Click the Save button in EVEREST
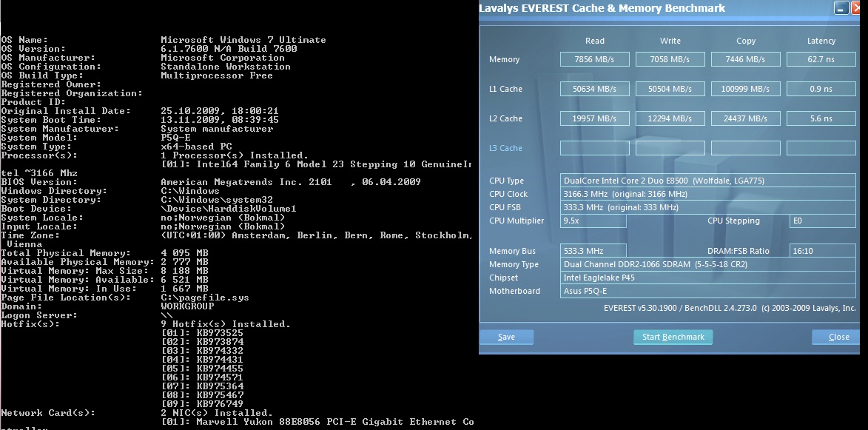 coord(506,337)
